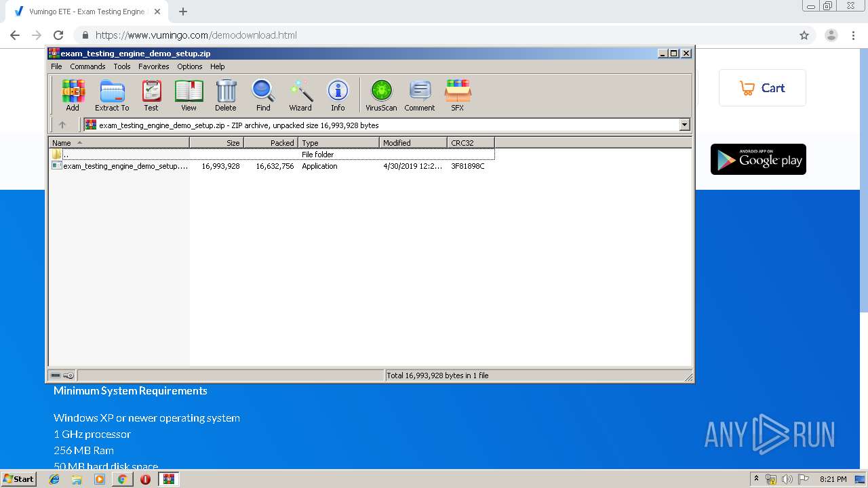This screenshot has height=488, width=868.
Task: Run the Test archive tool
Action: click(151, 95)
